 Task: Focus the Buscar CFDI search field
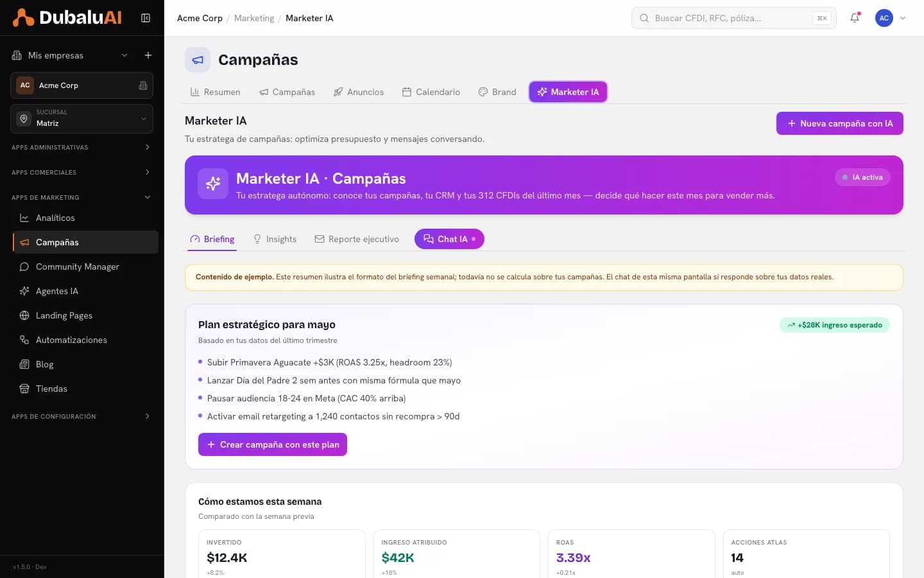point(733,18)
